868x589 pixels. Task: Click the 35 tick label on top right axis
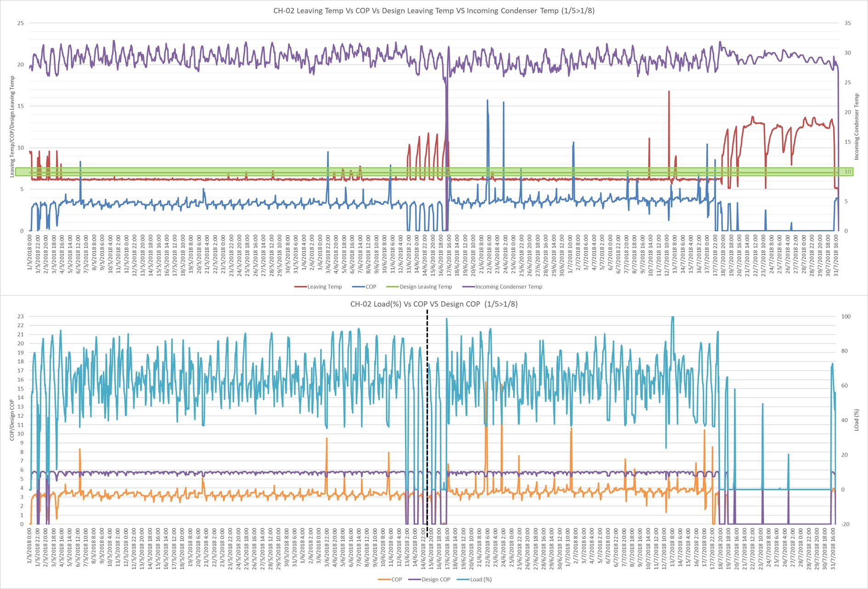tap(847, 23)
